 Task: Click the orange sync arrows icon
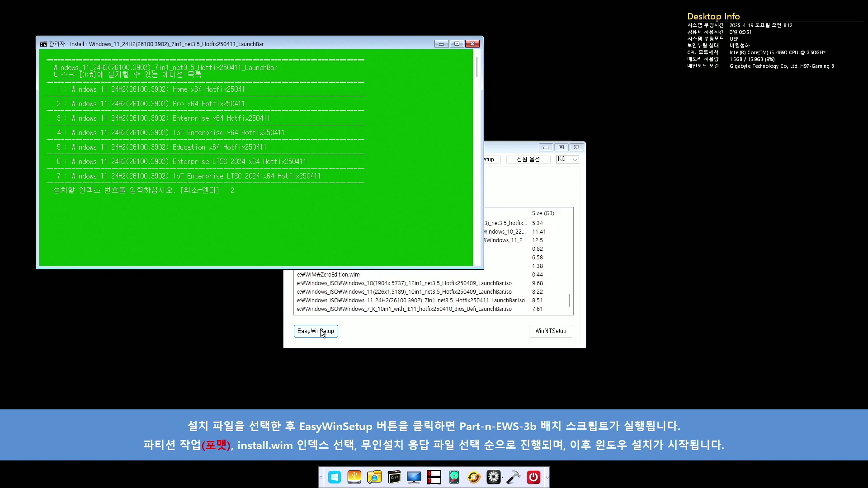474,477
